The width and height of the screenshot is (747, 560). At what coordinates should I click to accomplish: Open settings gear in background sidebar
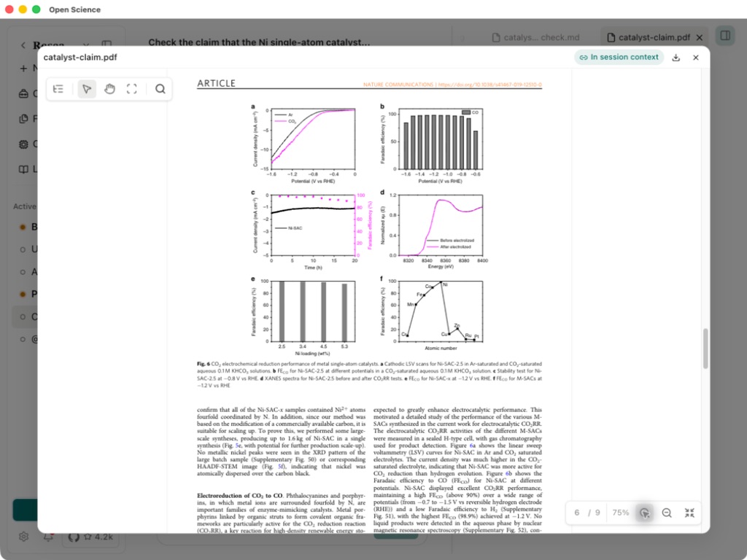(24, 537)
